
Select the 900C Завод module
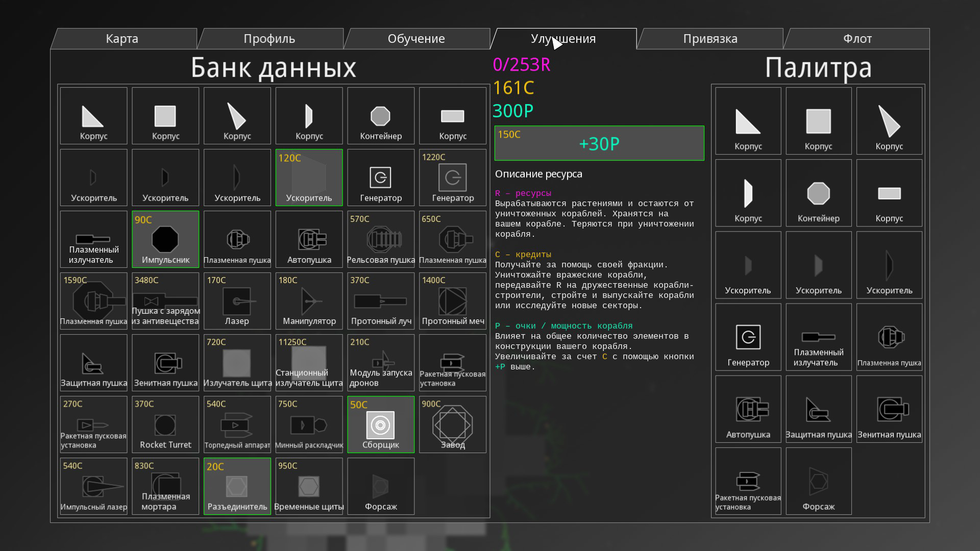point(452,424)
